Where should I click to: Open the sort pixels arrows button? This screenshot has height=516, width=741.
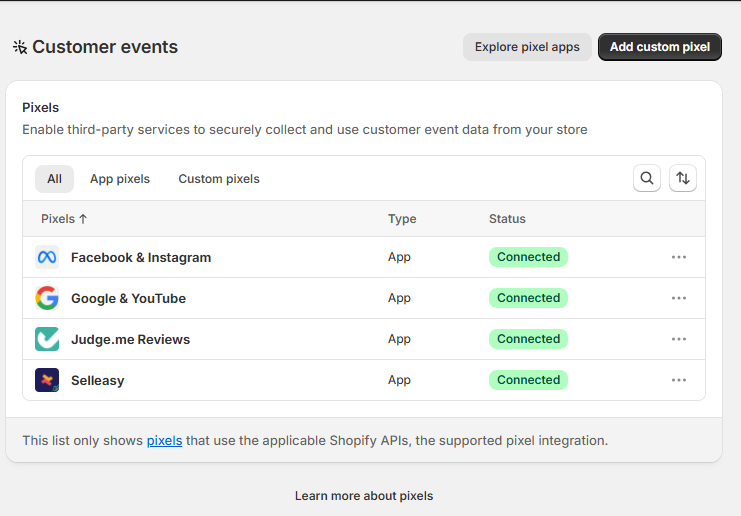[x=682, y=178]
